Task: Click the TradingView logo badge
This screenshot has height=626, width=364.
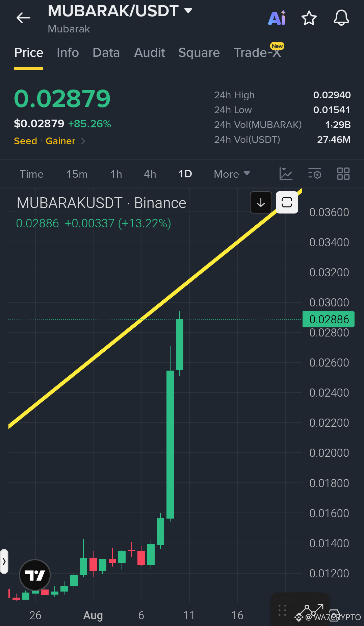Action: pyautogui.click(x=35, y=575)
